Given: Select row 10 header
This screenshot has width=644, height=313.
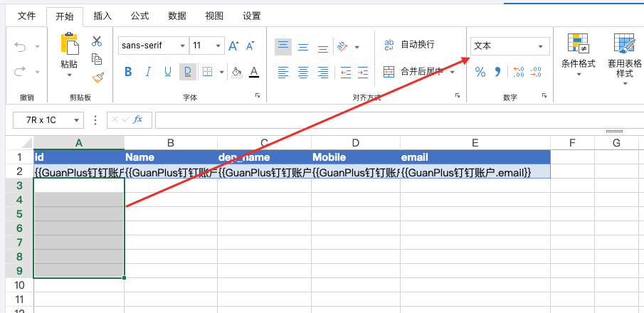Looking at the screenshot, I should (20, 285).
